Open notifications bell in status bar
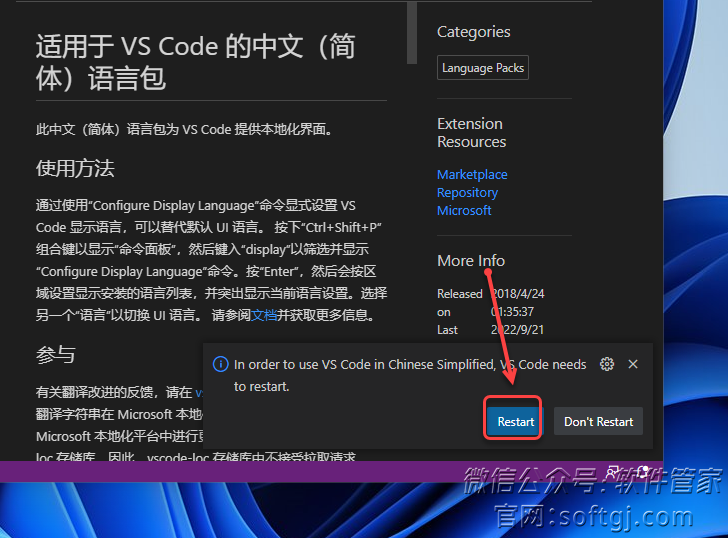The image size is (728, 538). click(x=643, y=472)
